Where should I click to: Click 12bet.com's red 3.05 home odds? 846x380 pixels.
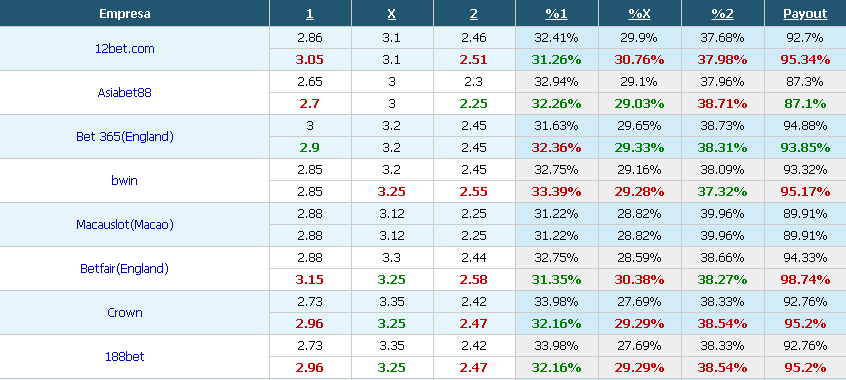310,60
